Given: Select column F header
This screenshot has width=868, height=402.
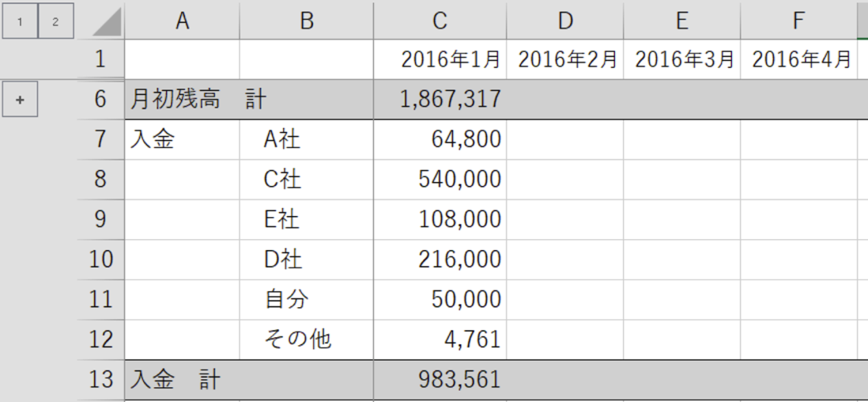Looking at the screenshot, I should point(798,21).
